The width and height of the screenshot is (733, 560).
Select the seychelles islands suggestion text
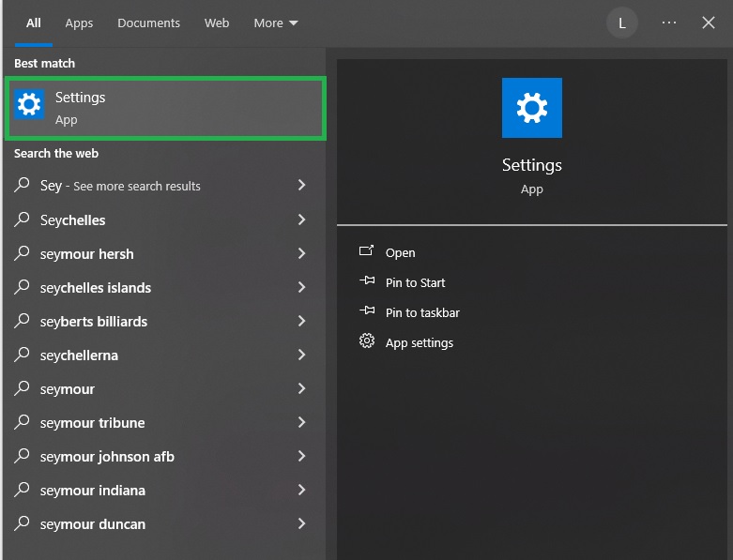96,288
